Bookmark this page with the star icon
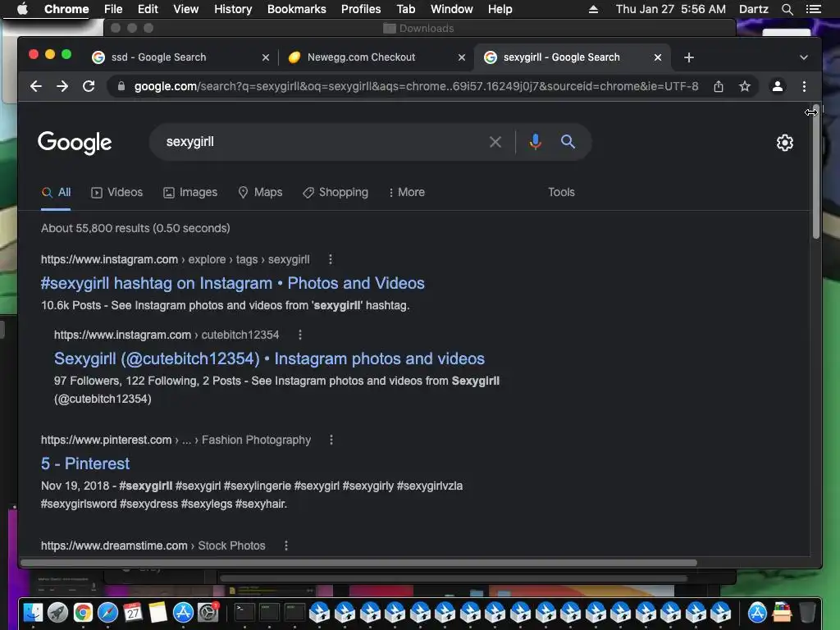This screenshot has height=630, width=840. tap(745, 86)
